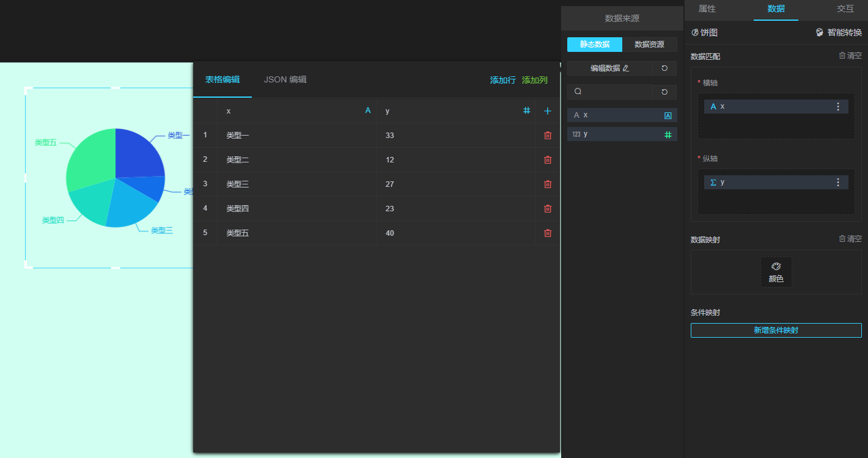Image resolution: width=868 pixels, height=458 pixels.
Task: Select y field row in data source list
Action: (622, 134)
